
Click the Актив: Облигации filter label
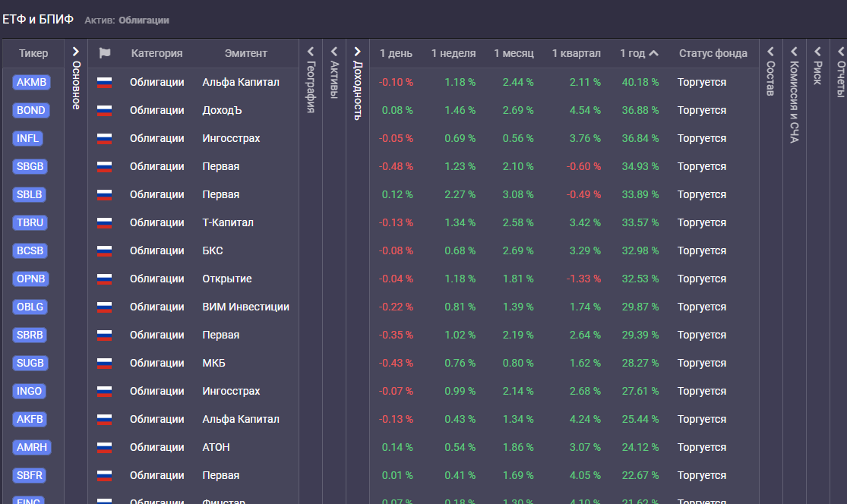[x=127, y=20]
